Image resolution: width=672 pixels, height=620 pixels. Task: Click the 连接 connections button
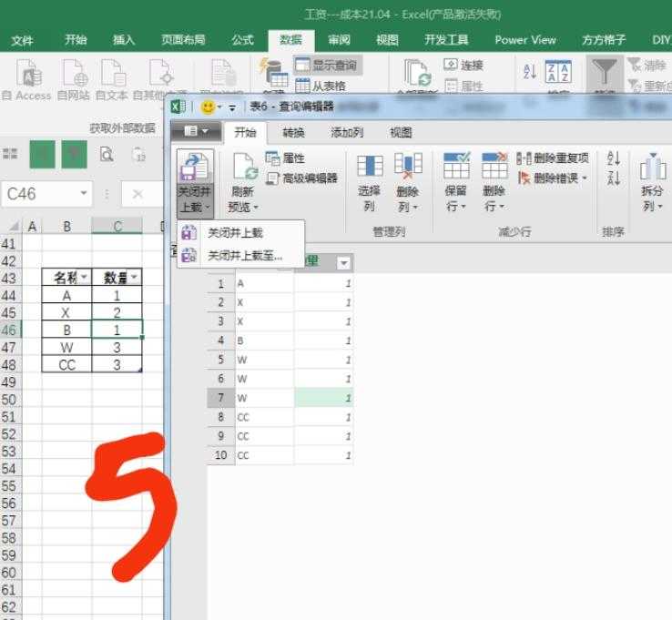[x=463, y=65]
